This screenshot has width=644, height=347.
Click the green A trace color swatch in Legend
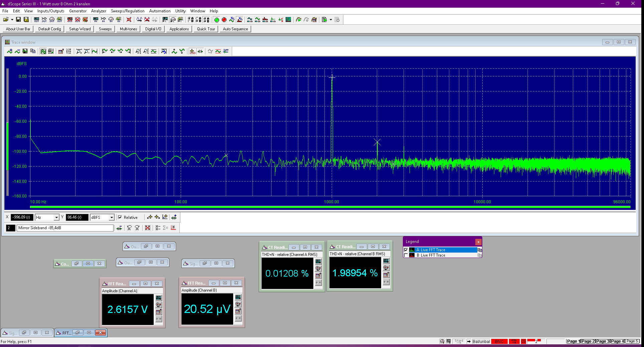point(412,250)
